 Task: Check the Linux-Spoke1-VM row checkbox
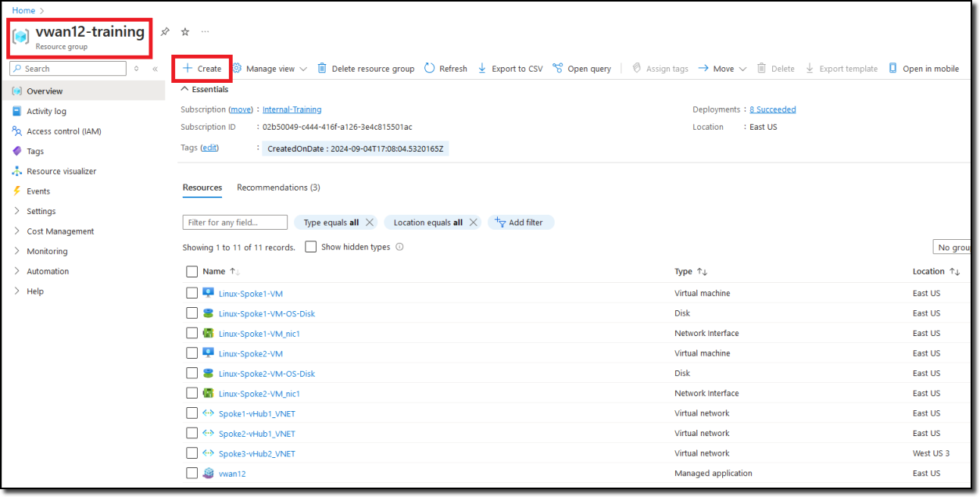192,293
